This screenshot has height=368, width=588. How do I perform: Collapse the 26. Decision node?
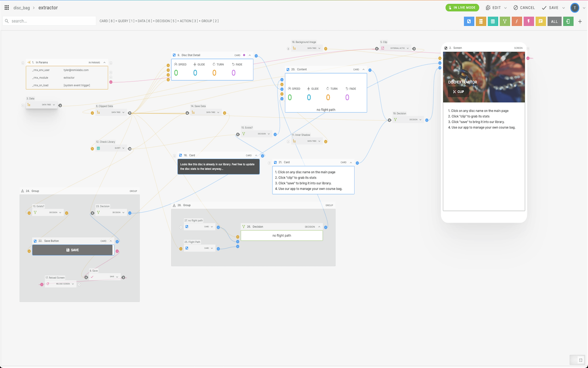[319, 227]
